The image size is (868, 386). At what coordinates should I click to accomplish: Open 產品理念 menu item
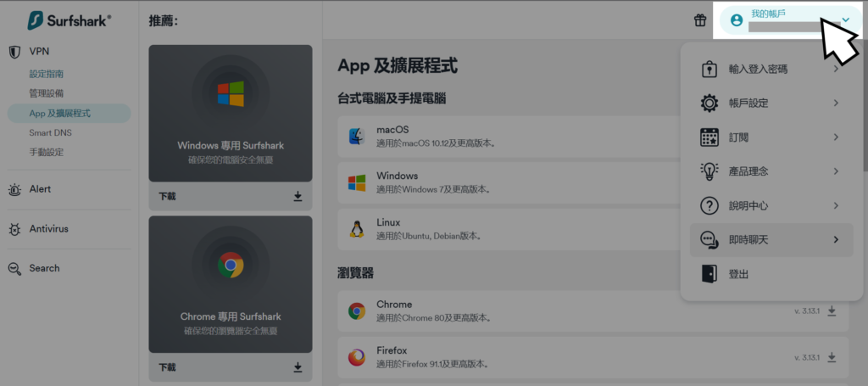click(771, 171)
